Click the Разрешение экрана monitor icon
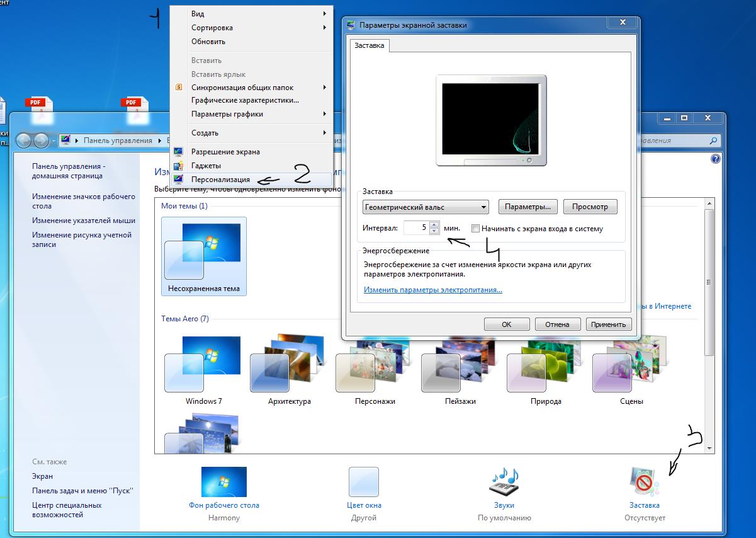Image resolution: width=756 pixels, height=538 pixels. click(179, 152)
